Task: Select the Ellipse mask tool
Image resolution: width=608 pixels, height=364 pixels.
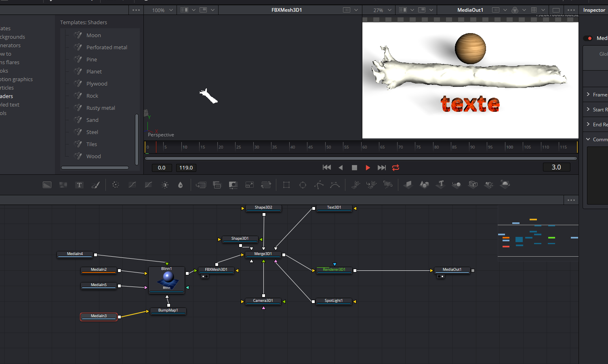Action: tap(303, 185)
